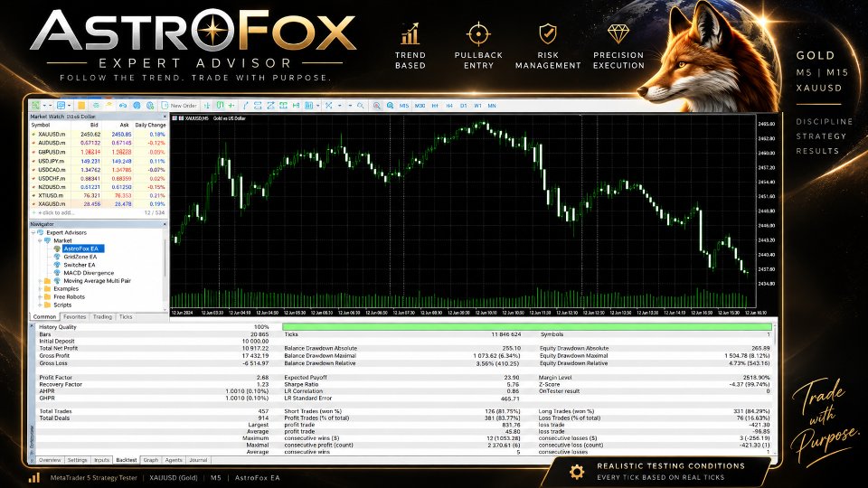Open the Agents tab of Strategy Tester

tap(174, 460)
